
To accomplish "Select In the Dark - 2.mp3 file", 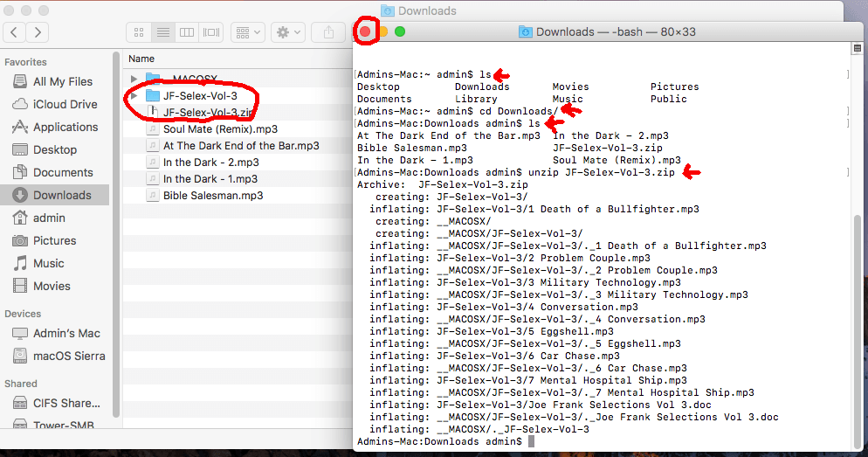I will click(x=211, y=163).
